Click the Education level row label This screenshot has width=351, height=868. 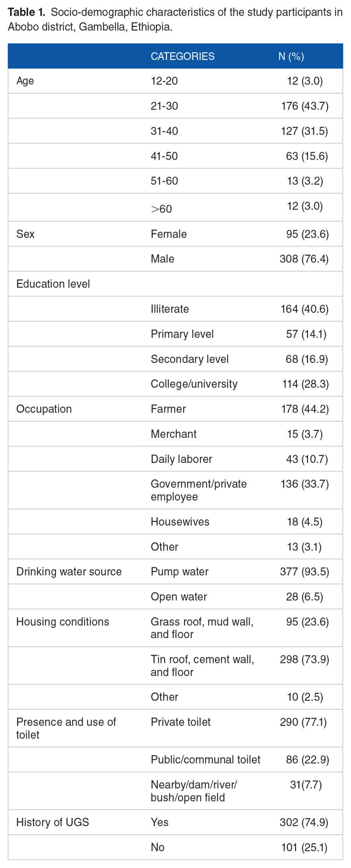coord(53,284)
